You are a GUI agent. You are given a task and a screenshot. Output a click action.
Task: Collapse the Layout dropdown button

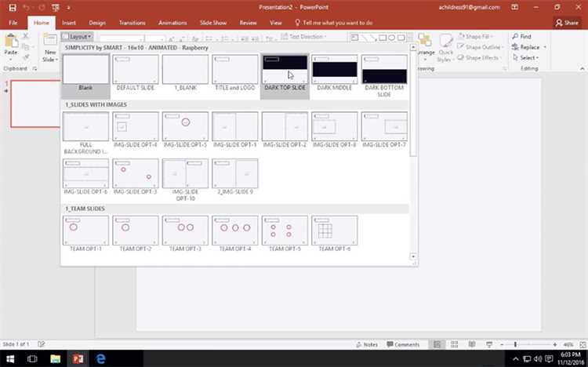tap(78, 36)
